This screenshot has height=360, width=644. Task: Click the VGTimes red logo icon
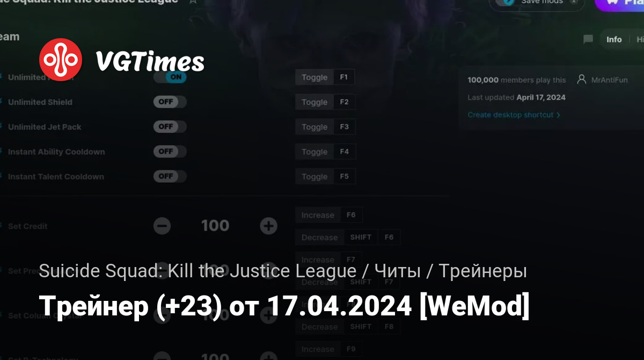click(61, 61)
